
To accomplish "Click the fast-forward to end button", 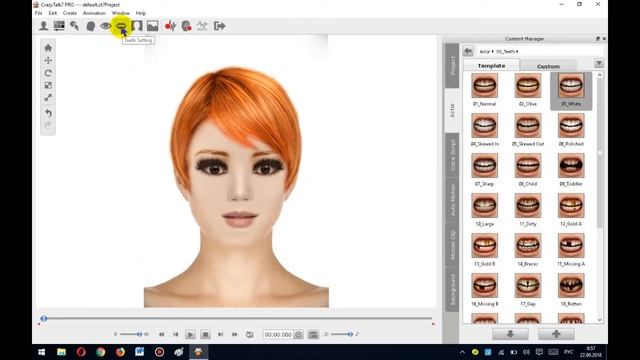I will pyautogui.click(x=235, y=334).
